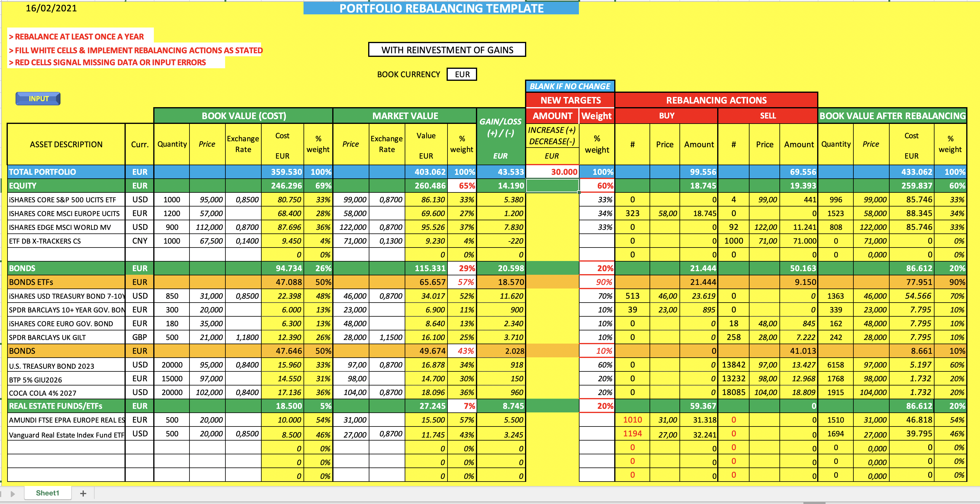The height and width of the screenshot is (504, 980).
Task: Select the EQUITY row label
Action: tap(66, 186)
